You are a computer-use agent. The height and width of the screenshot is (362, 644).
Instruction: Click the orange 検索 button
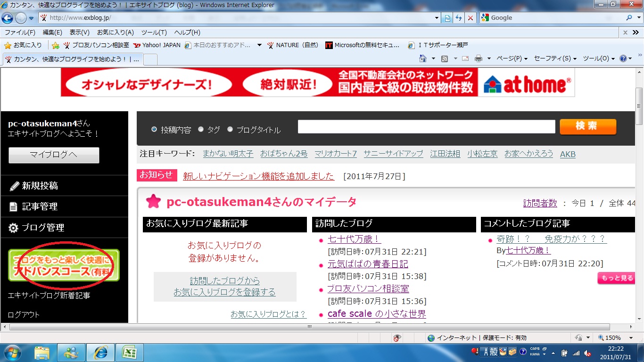click(x=588, y=127)
